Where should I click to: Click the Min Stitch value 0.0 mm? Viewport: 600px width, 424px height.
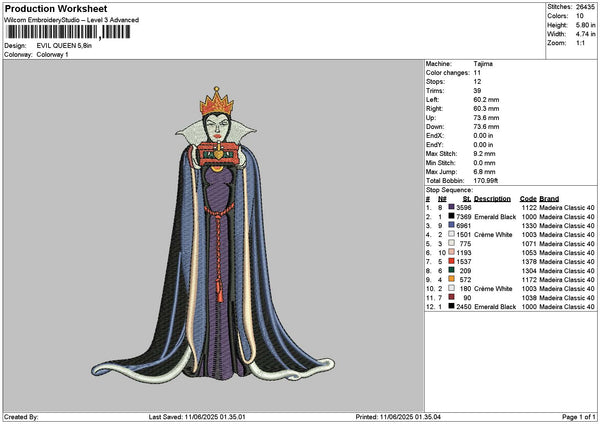(x=484, y=163)
